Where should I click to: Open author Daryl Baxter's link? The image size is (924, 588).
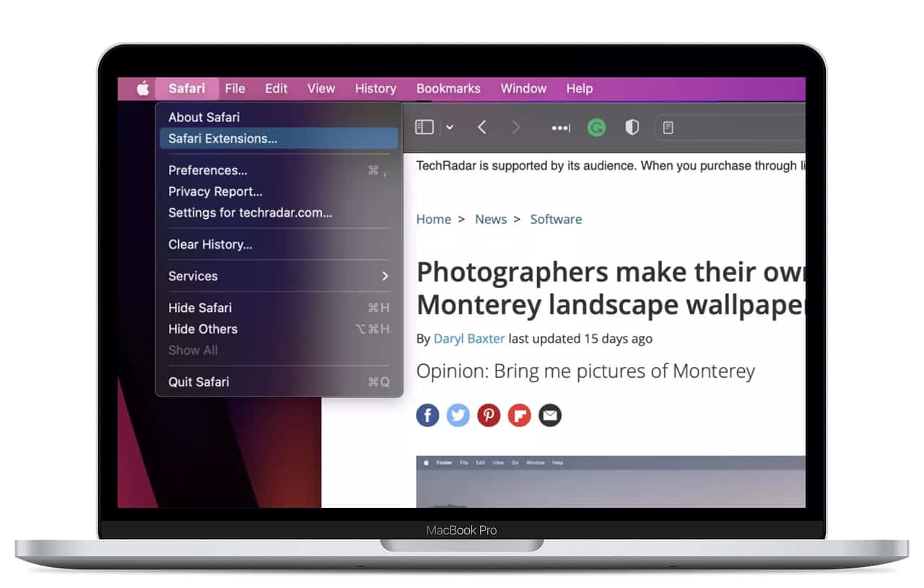click(469, 338)
